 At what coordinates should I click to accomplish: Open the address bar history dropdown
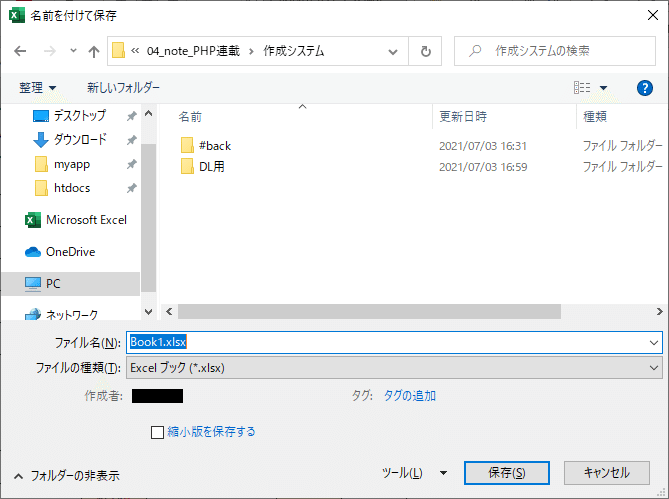point(393,52)
